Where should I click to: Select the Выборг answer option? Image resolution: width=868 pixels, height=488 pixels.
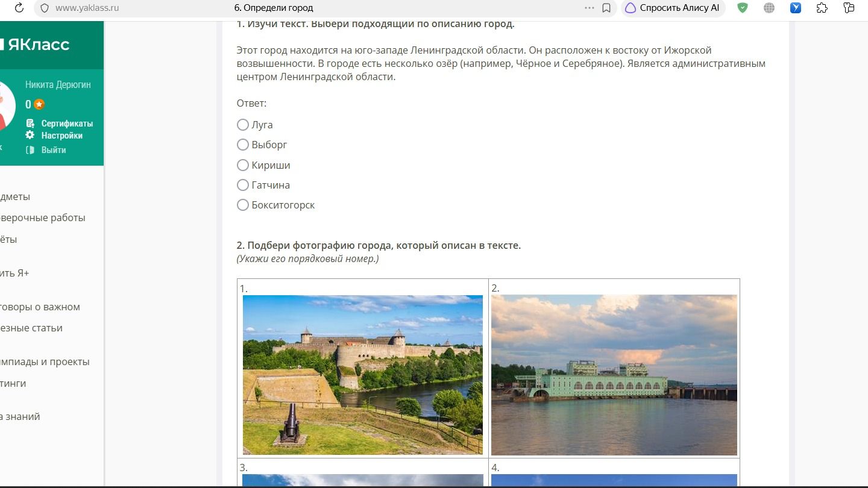[x=243, y=145]
